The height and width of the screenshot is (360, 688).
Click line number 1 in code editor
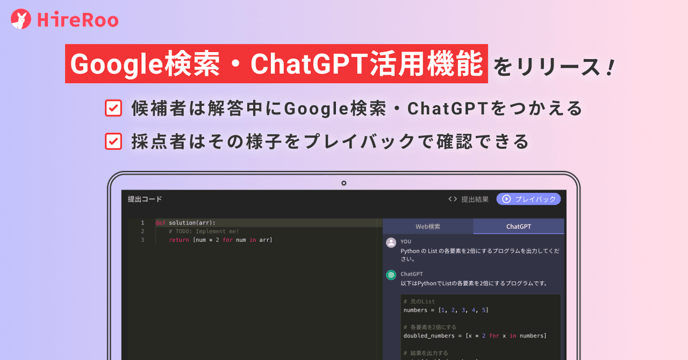click(142, 223)
